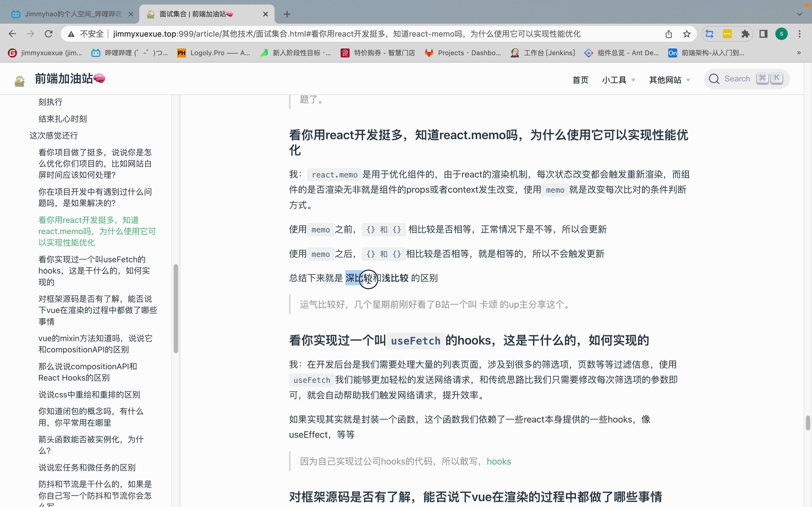Viewport: 812px width, 507px height.
Task: Select sidebar item 说说css中重绘和重排的区别
Action: coord(89,394)
